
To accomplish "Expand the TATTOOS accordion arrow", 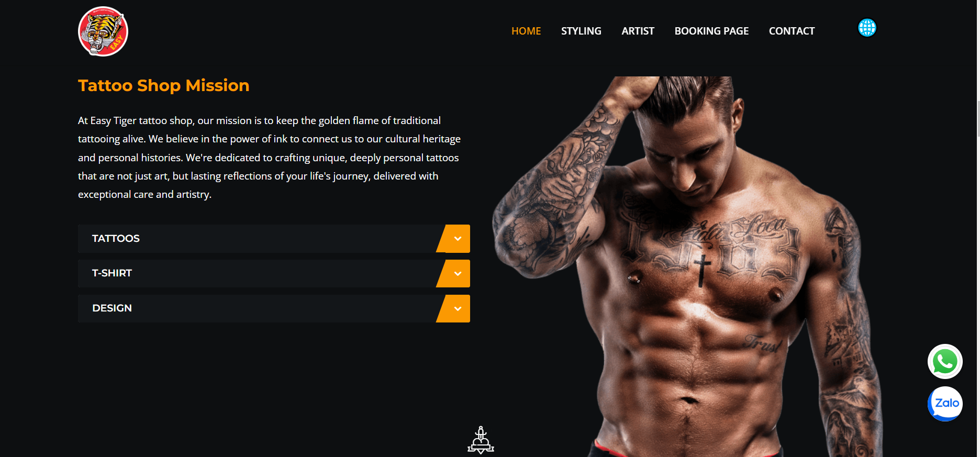I will point(458,239).
